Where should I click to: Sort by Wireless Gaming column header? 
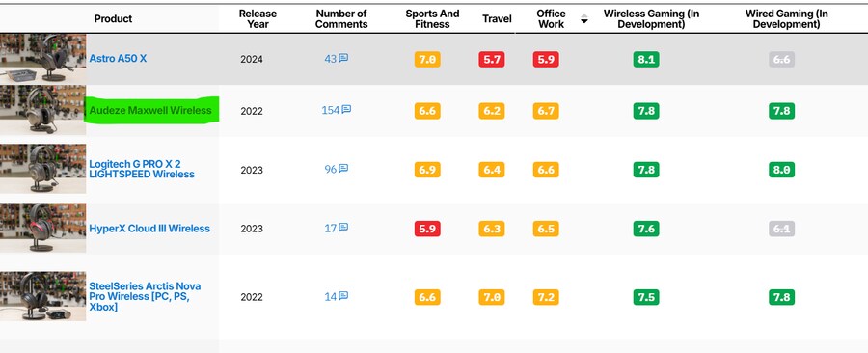click(651, 19)
